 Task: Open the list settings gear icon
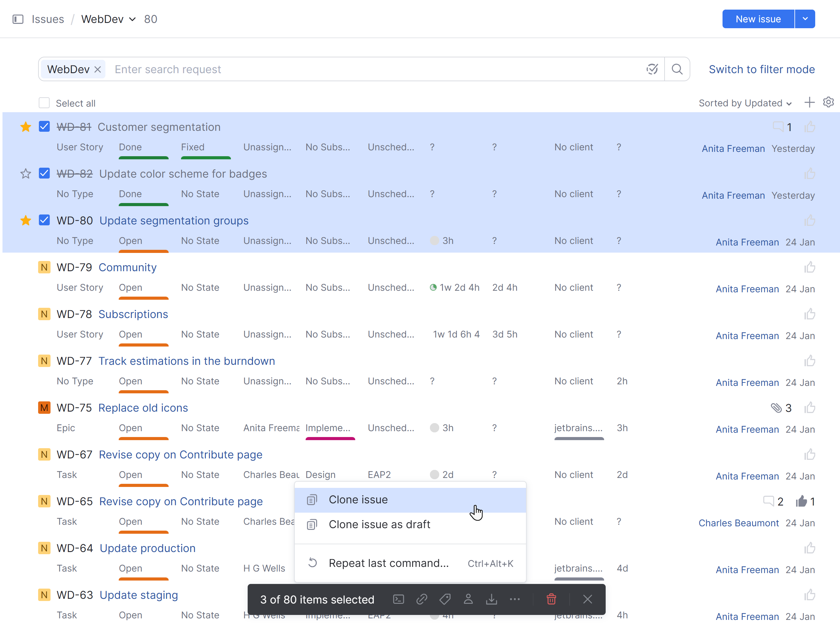point(828,102)
